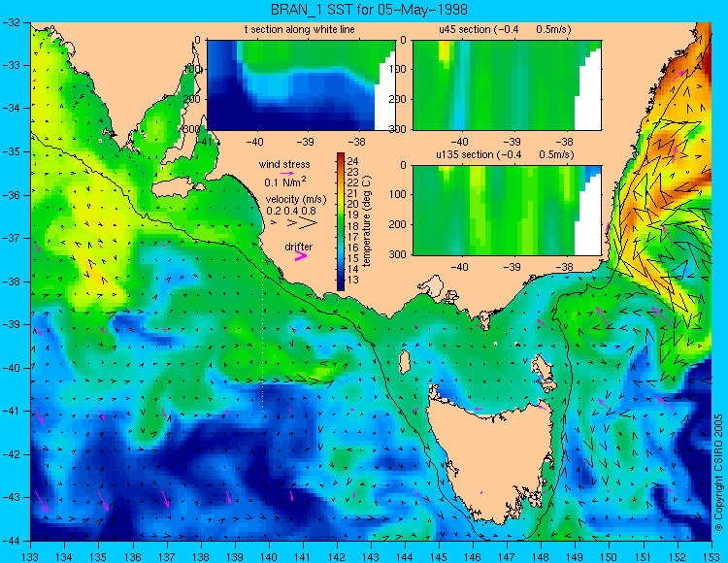Click the 18 value on the colorbar

pos(352,226)
